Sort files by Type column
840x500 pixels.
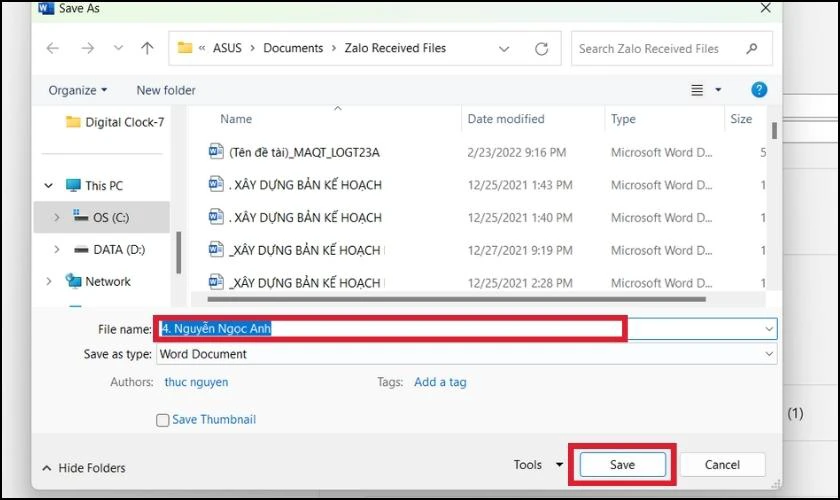click(x=623, y=119)
